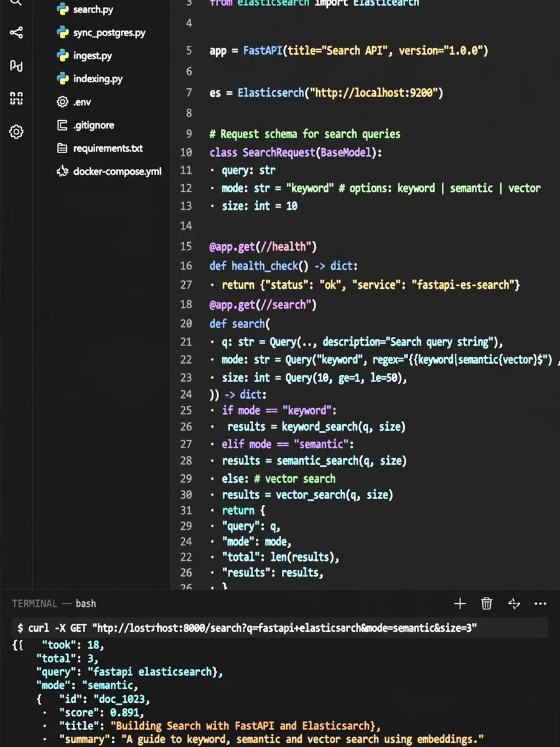Click 'size: int = Query(10, ge=1, le=50)' line
Viewport: 560px width, 747px height.
314,377
